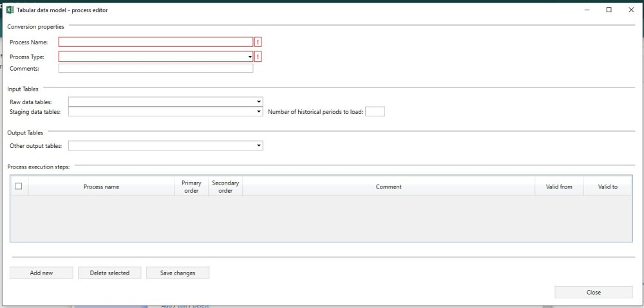Open the Process Type dropdown
The image size is (644, 308).
pos(250,57)
